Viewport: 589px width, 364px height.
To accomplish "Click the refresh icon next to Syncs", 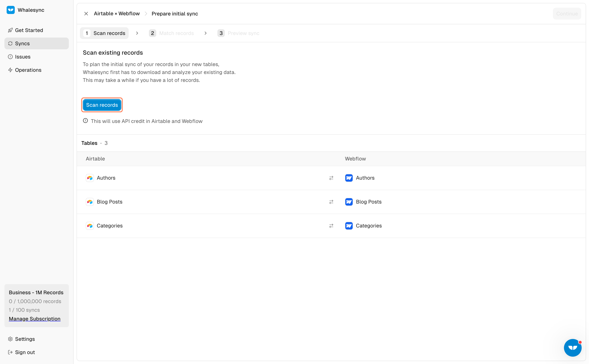I will (x=10, y=43).
